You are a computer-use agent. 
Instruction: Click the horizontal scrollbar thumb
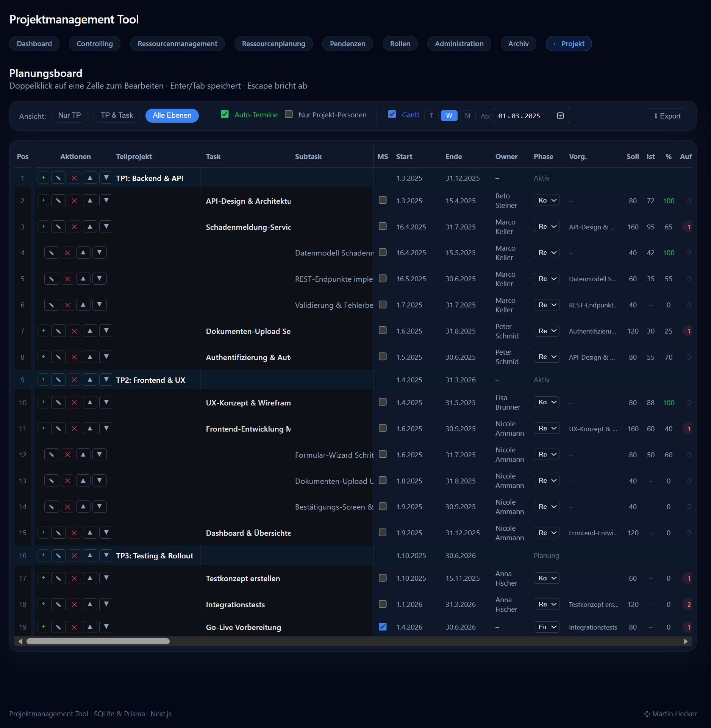[x=98, y=641]
